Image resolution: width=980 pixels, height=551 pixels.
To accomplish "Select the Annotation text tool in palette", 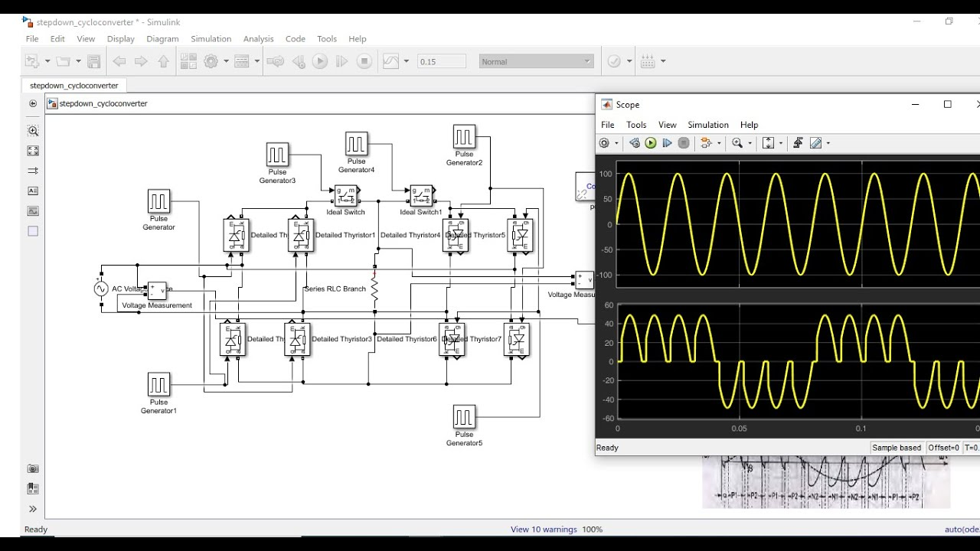I will (x=33, y=191).
